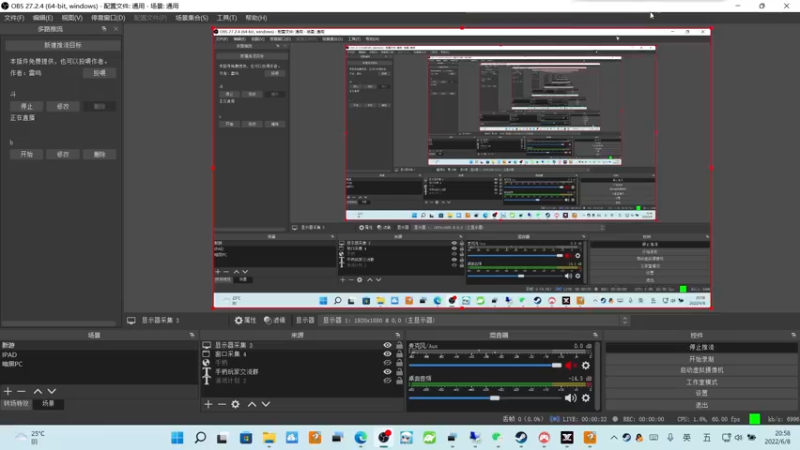Viewport: 800px width, 450px height.
Task: Select the IPAD scene
Action: [x=99, y=355]
